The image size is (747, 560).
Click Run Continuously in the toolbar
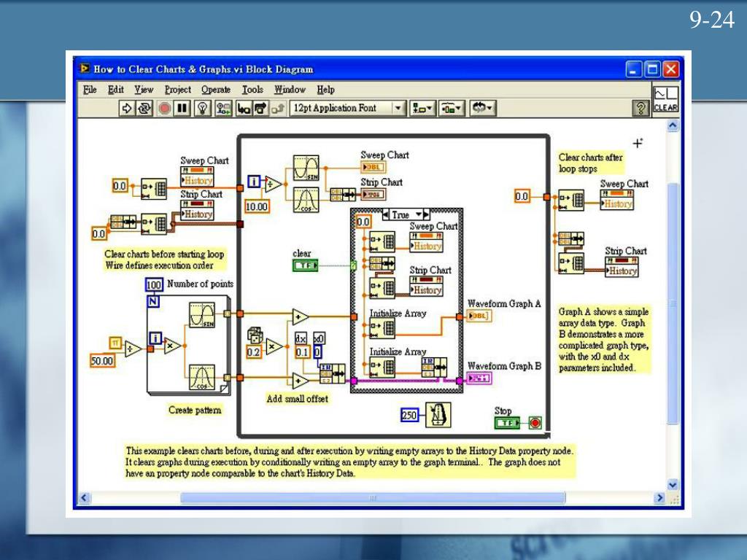pos(144,109)
